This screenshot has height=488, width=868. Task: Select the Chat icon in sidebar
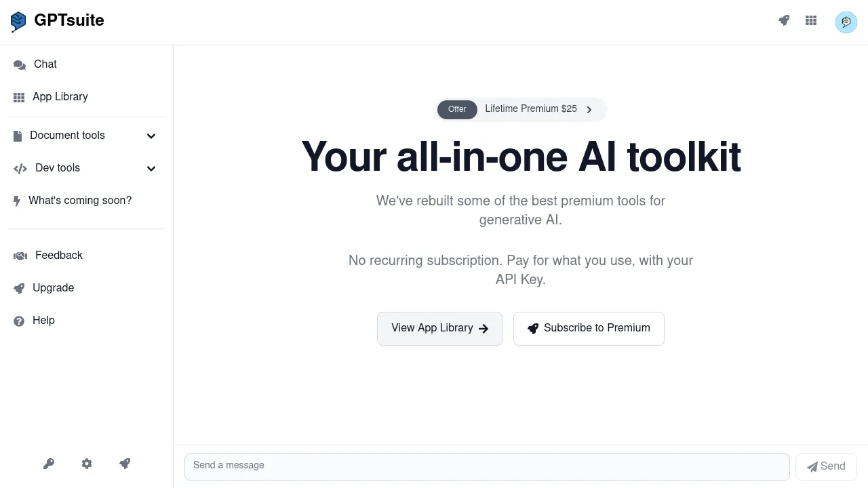[19, 64]
